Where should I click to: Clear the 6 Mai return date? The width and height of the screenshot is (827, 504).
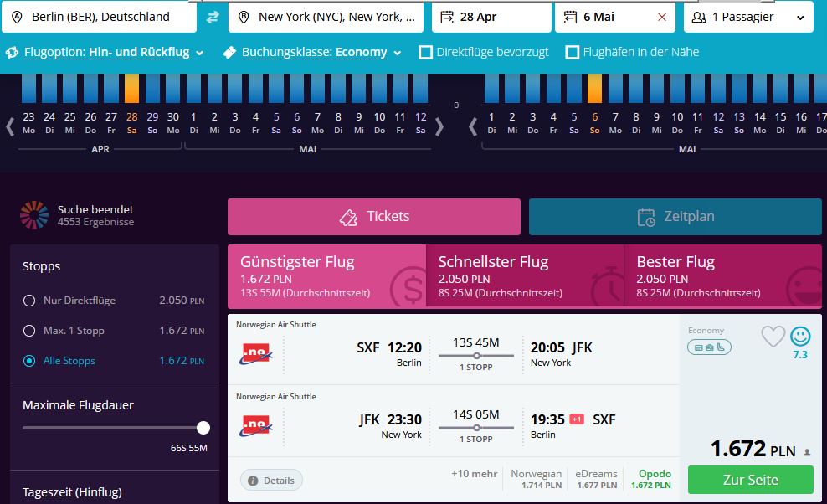[x=662, y=17]
